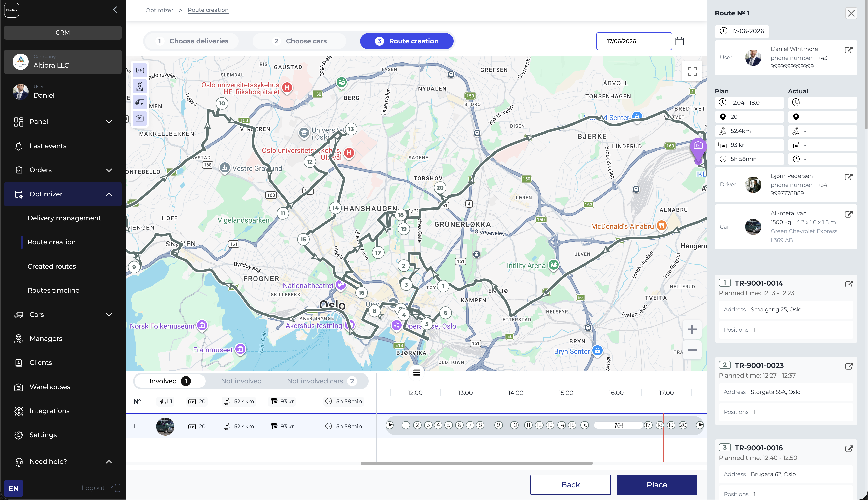
Task: Expand the Orders menu
Action: tap(63, 170)
